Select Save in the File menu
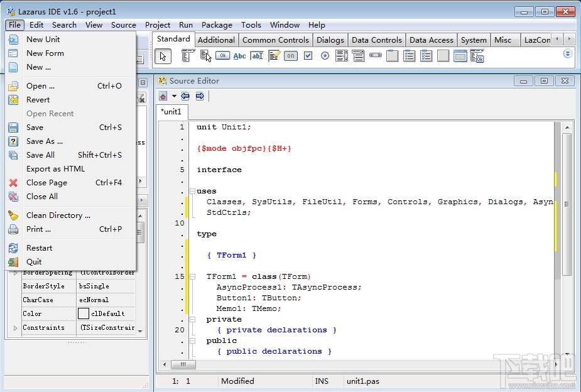This screenshot has height=392, width=581. pos(71,128)
